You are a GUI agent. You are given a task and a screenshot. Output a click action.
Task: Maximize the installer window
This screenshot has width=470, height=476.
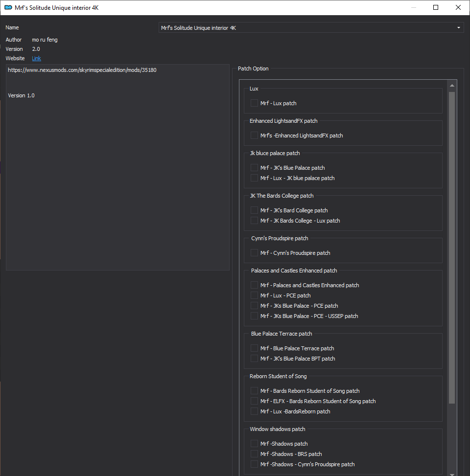(x=436, y=8)
